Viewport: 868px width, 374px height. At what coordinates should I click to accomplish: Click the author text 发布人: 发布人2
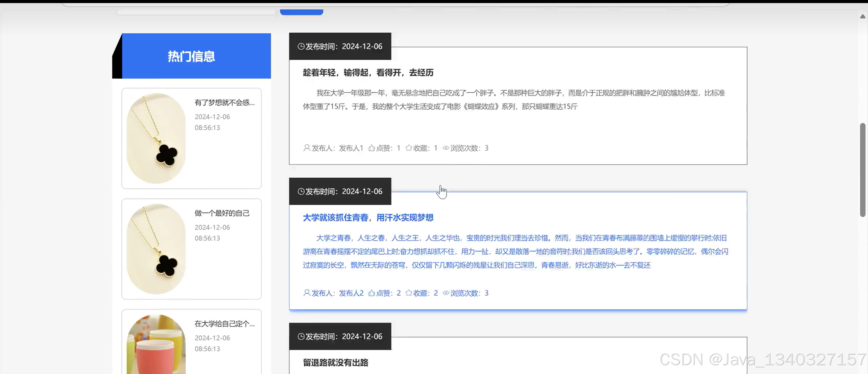(x=337, y=293)
